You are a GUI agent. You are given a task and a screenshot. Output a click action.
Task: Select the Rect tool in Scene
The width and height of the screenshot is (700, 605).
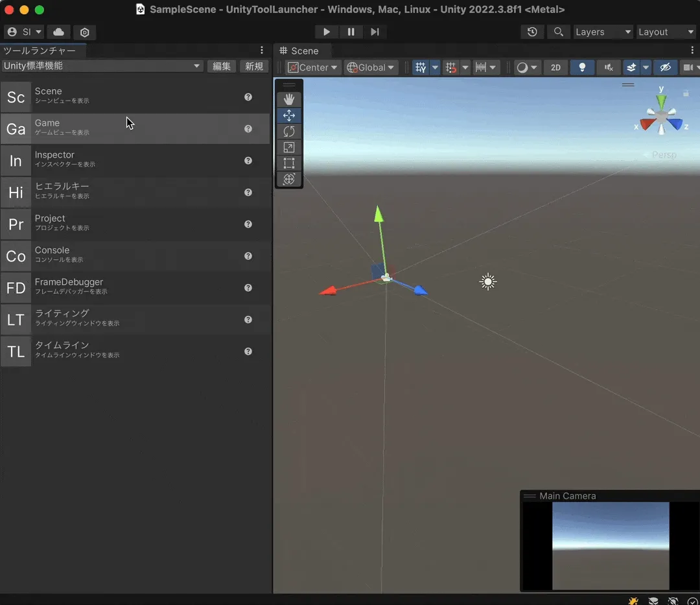pyautogui.click(x=289, y=163)
